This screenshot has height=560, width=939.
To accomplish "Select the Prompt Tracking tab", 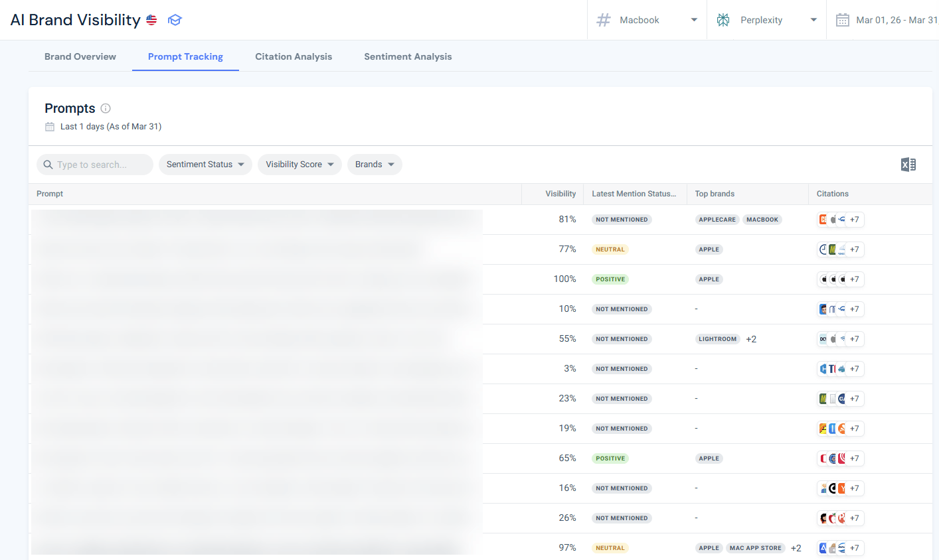I will (x=185, y=56).
